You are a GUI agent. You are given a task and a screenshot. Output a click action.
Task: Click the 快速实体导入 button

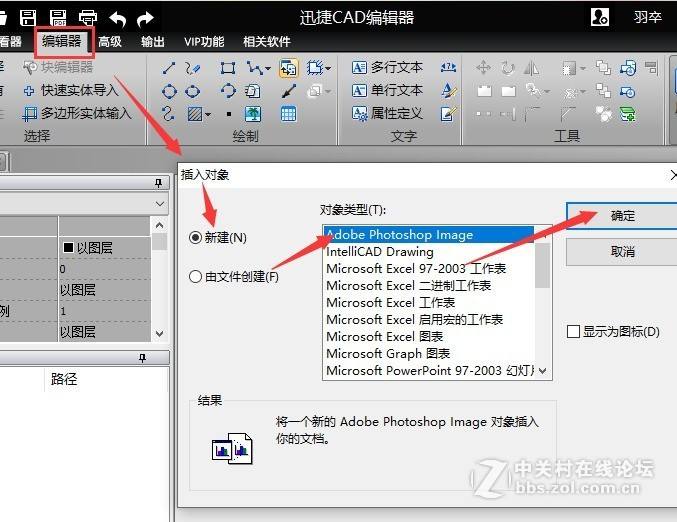tap(70, 90)
